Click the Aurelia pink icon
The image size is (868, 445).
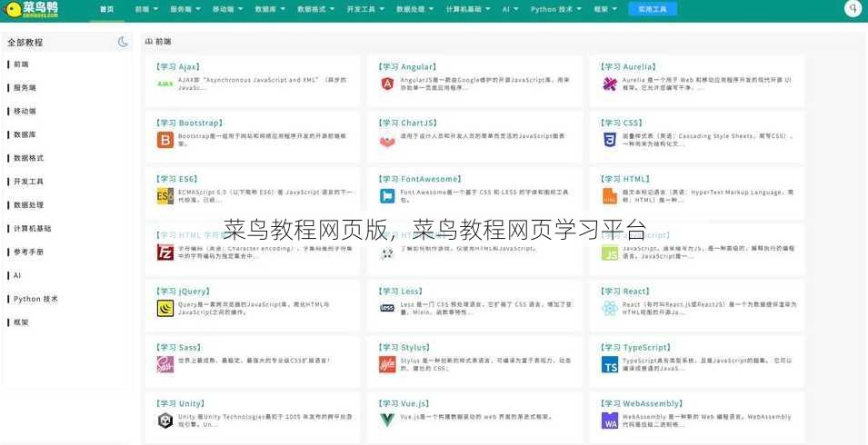(610, 84)
